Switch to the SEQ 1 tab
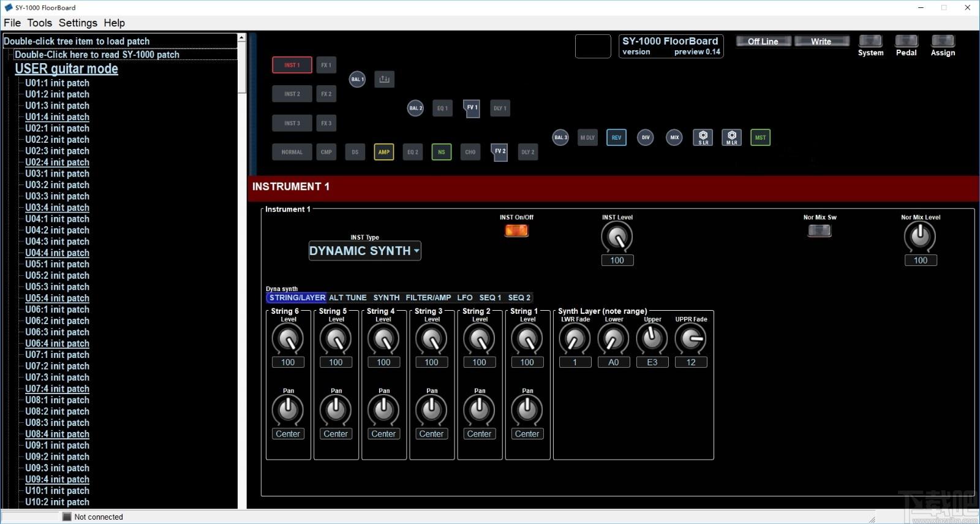 pos(490,297)
